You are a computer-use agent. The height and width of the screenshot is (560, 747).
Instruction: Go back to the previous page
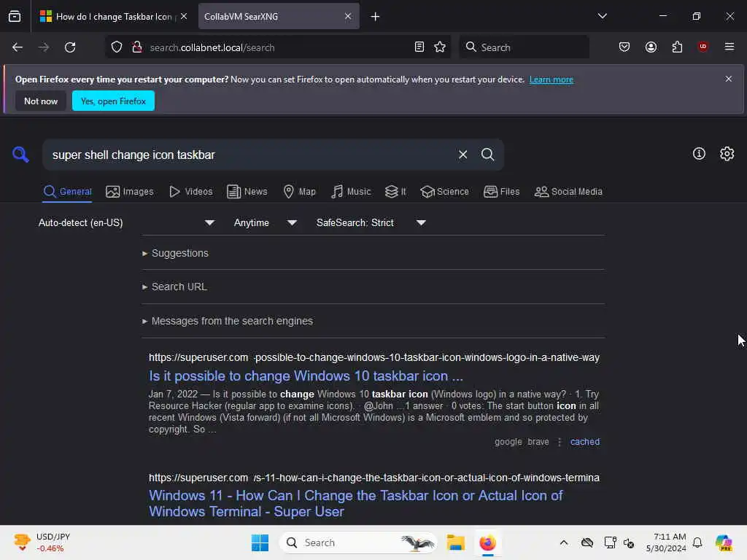18,47
